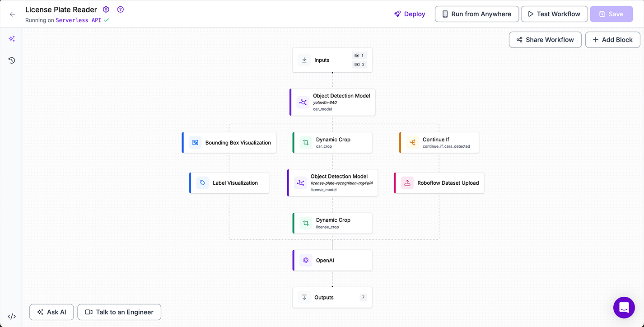Open version history sidebar icon
The height and width of the screenshot is (327, 644).
coord(12,60)
